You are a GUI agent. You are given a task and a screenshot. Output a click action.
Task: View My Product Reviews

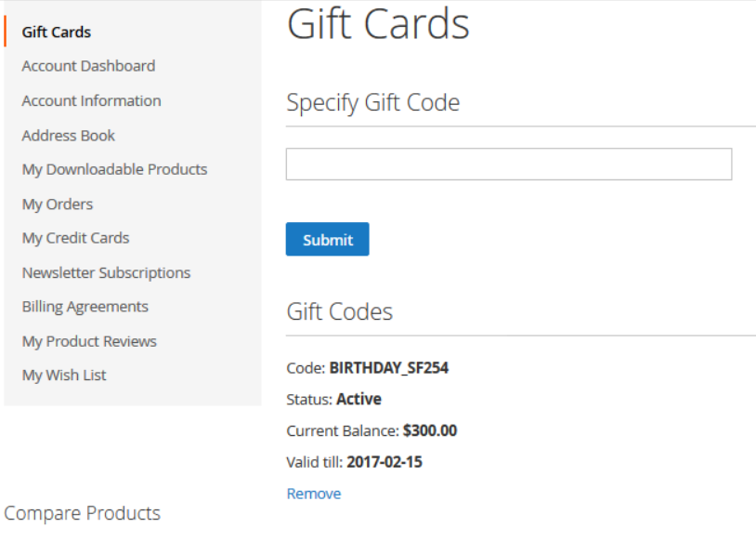(89, 341)
